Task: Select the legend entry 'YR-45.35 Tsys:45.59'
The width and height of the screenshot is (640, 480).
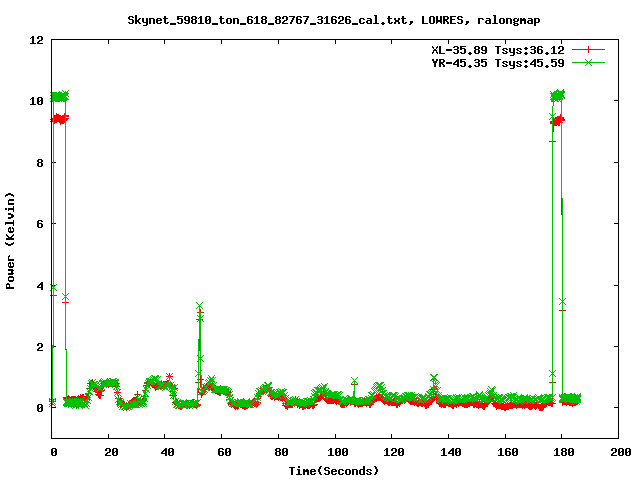Action: coord(498,63)
